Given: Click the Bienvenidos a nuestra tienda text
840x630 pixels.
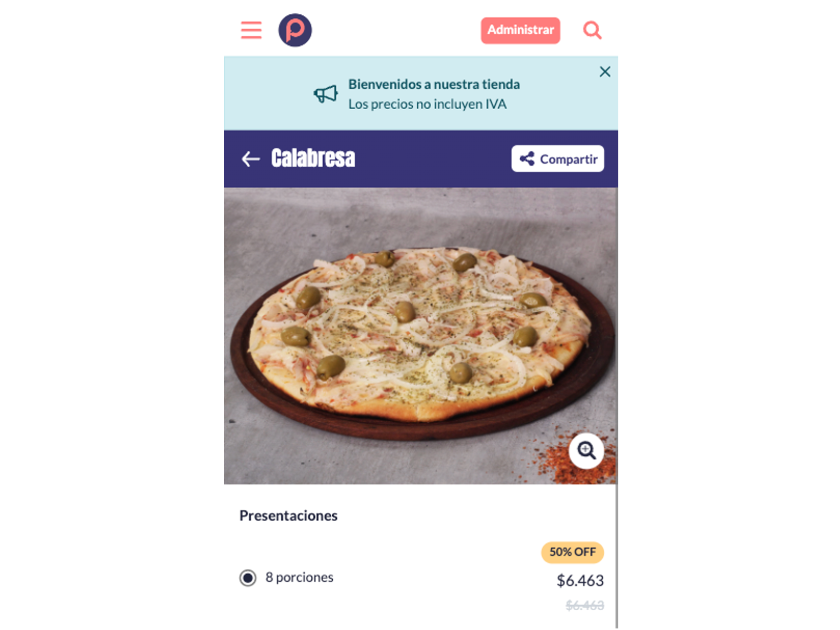Looking at the screenshot, I should point(434,84).
